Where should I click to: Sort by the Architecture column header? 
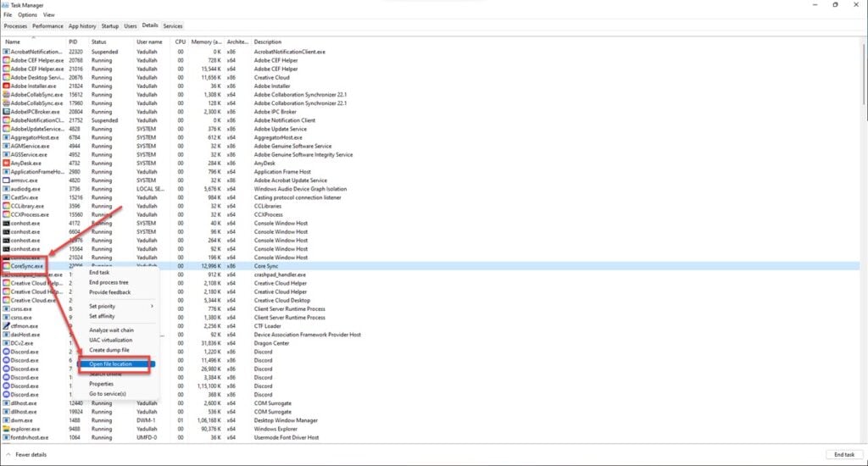237,42
